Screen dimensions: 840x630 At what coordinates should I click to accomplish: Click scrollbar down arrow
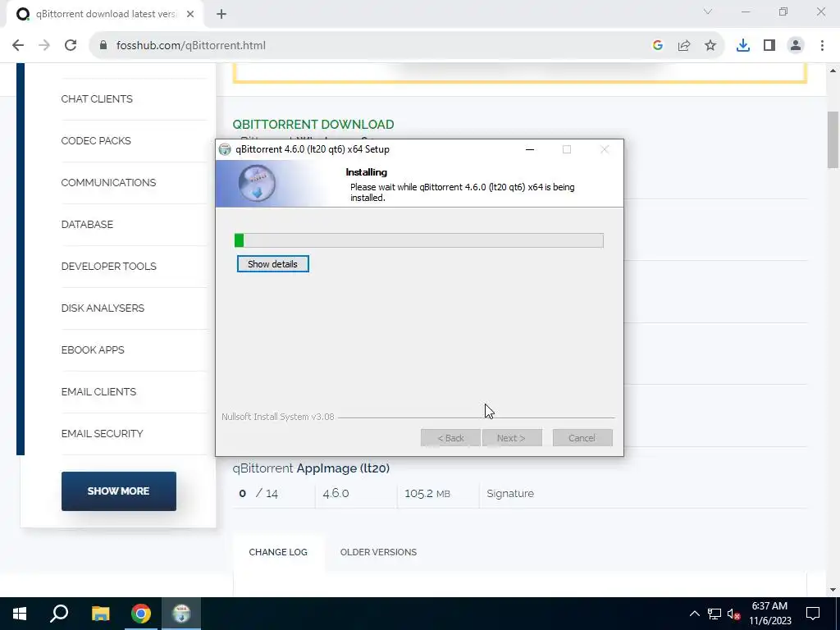pyautogui.click(x=833, y=590)
